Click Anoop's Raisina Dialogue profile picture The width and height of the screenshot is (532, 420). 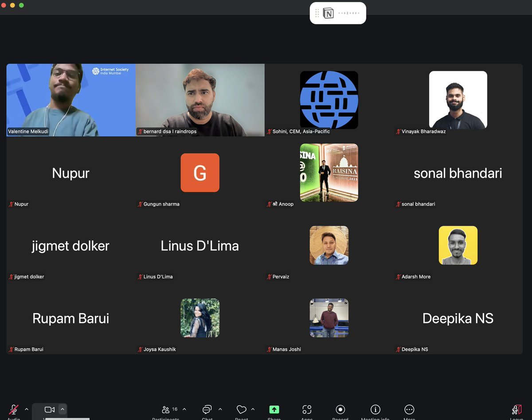[329, 173]
